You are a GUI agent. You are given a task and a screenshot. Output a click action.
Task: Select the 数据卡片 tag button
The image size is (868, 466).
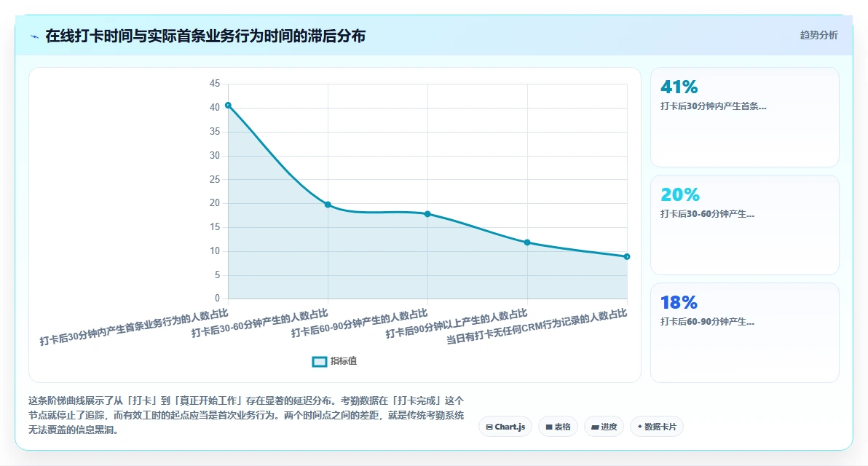point(657,427)
